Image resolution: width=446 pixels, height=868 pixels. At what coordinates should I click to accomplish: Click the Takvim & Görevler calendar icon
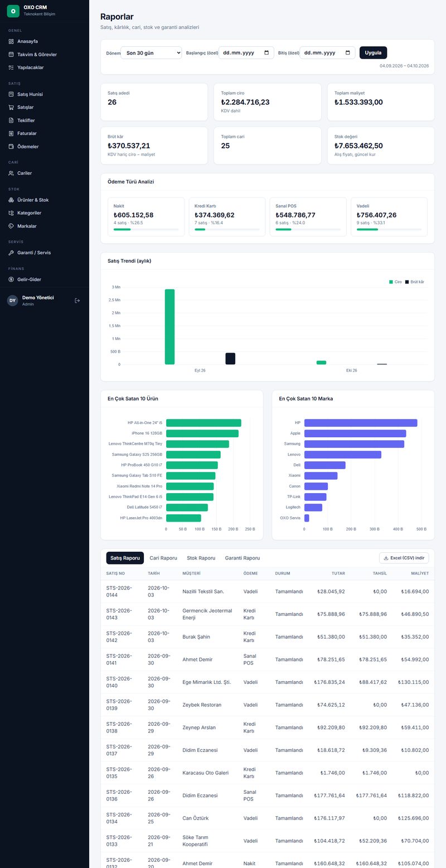click(x=11, y=55)
